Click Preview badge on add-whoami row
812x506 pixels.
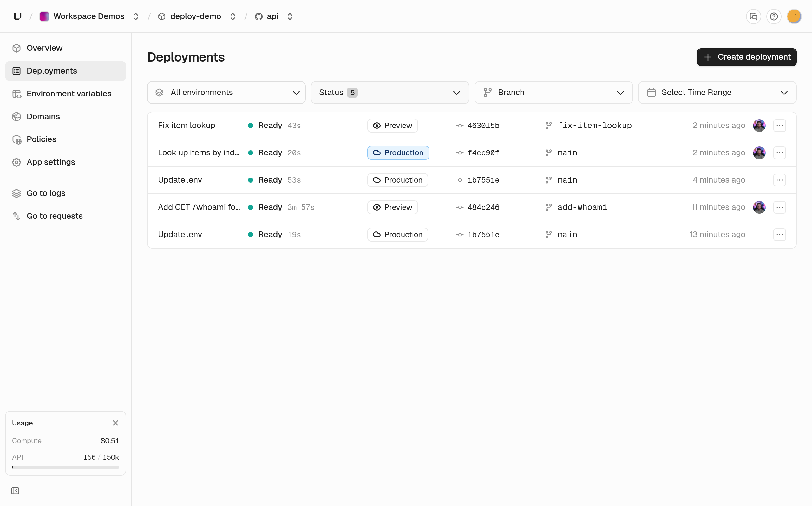(x=392, y=207)
